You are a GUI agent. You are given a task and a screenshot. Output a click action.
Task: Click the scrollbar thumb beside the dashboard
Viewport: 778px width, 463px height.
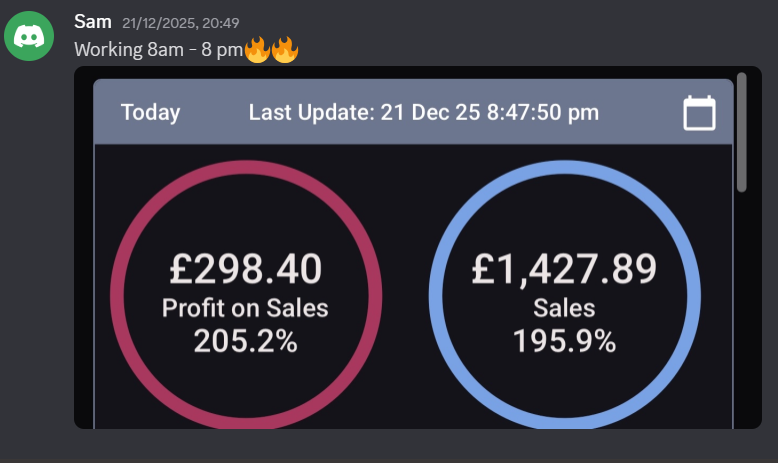[x=741, y=130]
